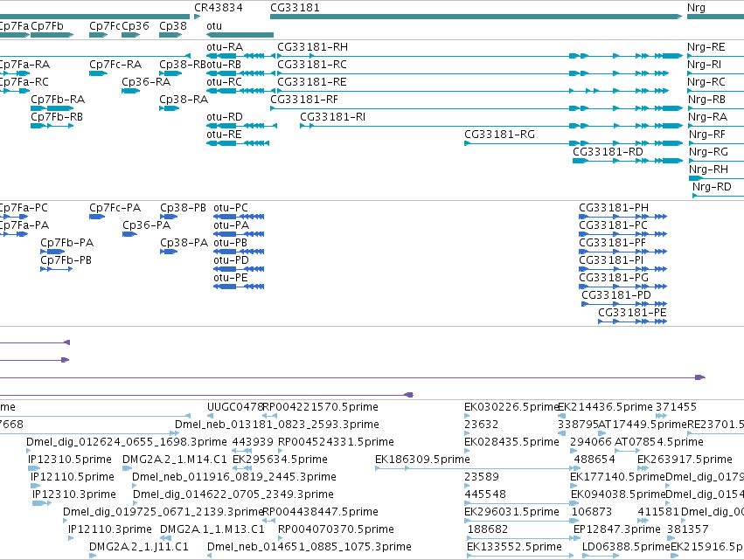Click the Nrg gene label
Screen dimensions: 744x560
696,8
